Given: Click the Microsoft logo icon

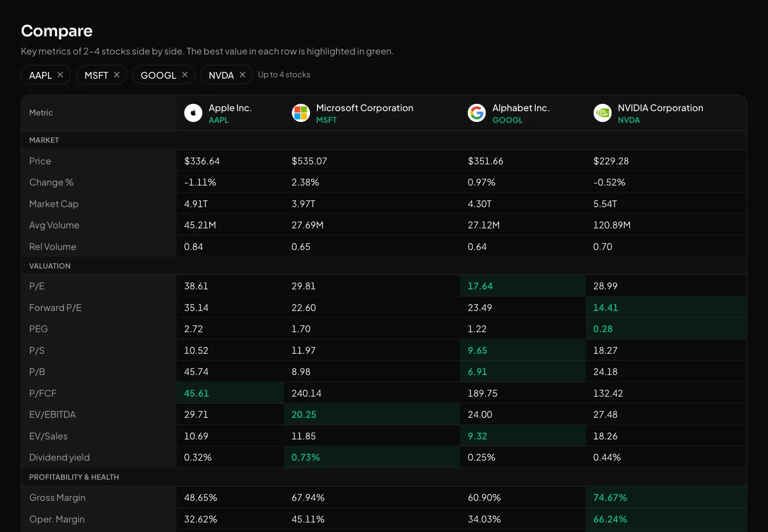Looking at the screenshot, I should (x=301, y=113).
